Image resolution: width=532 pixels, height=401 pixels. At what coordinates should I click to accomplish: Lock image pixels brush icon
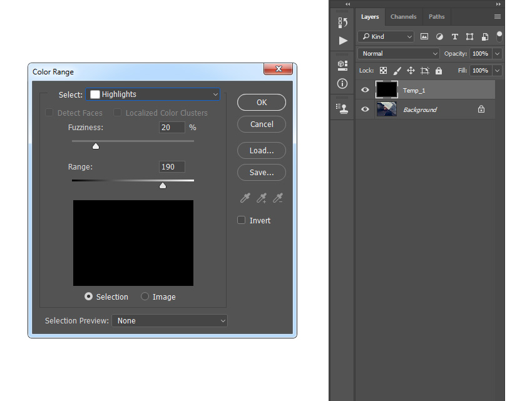pyautogui.click(x=397, y=70)
